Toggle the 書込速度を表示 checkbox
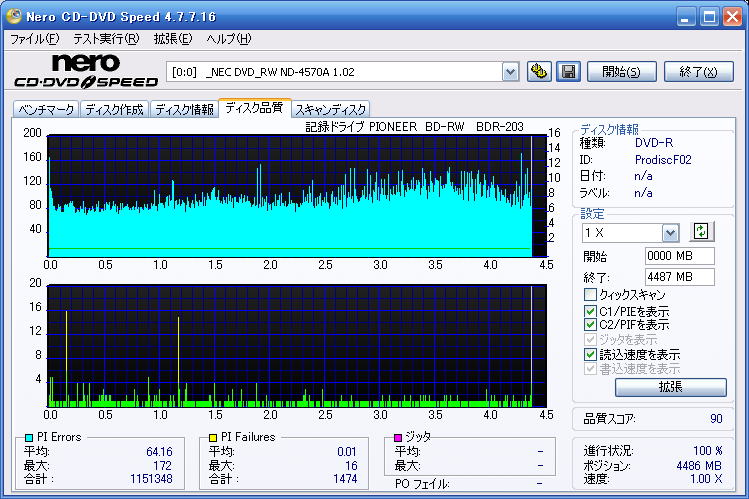Image resolution: width=749 pixels, height=499 pixels. [590, 369]
